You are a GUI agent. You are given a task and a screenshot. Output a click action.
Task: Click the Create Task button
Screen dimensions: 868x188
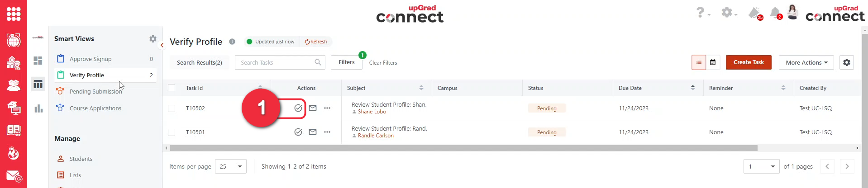[748, 62]
